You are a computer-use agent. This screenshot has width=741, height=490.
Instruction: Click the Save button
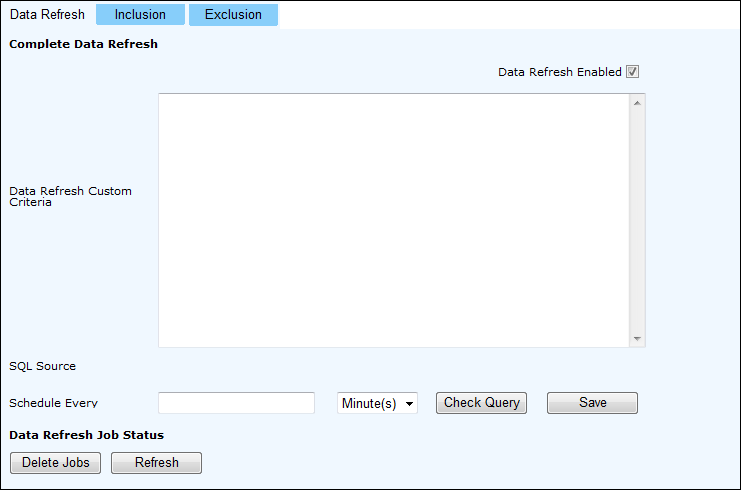pos(592,403)
